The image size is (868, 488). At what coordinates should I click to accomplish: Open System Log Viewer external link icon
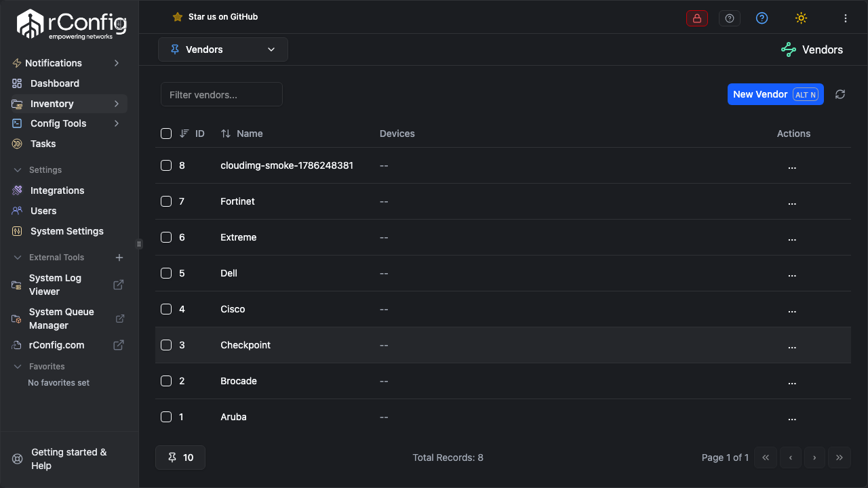[x=118, y=285]
